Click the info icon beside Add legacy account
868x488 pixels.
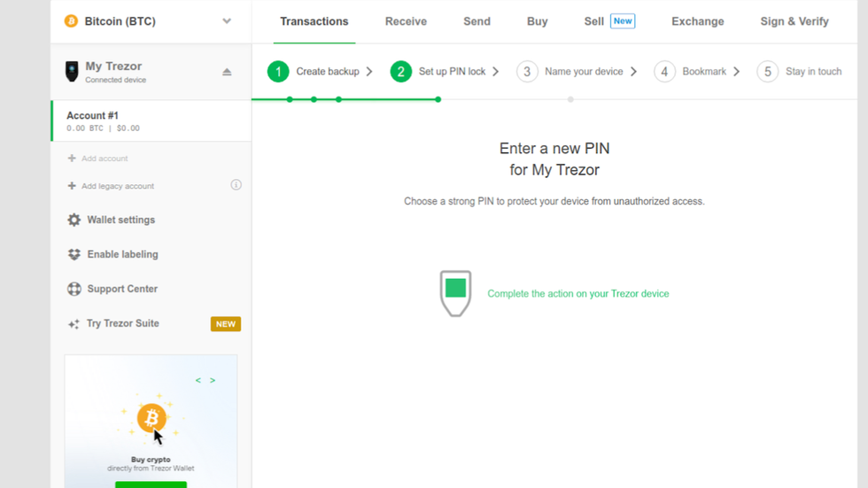[236, 185]
